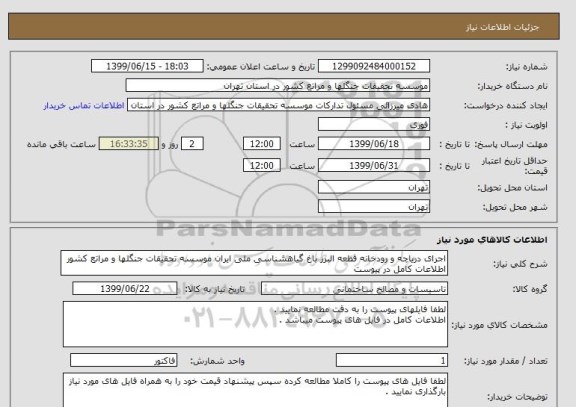Select the واحد شمارش field فاکتور

coord(123,361)
